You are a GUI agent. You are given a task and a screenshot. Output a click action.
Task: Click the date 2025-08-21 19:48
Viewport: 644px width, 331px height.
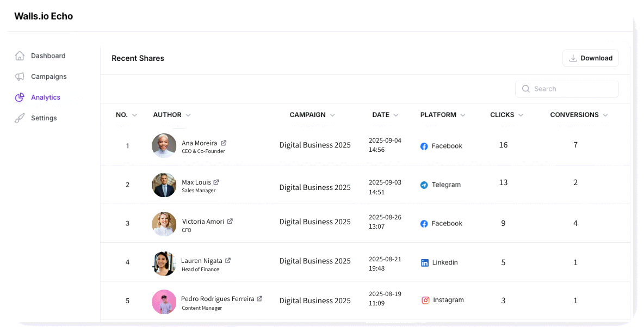385,263
